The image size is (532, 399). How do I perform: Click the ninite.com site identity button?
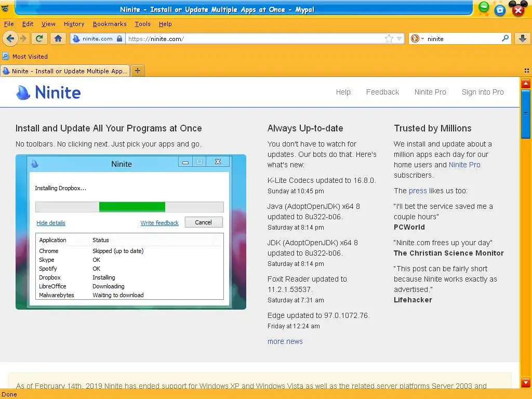coord(97,38)
